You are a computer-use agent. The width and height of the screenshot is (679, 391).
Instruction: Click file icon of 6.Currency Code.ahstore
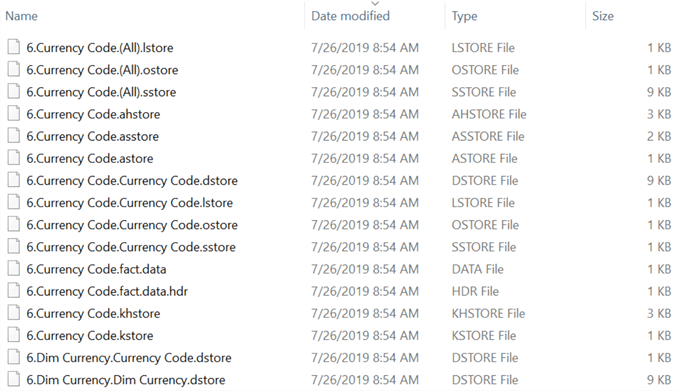tap(13, 113)
